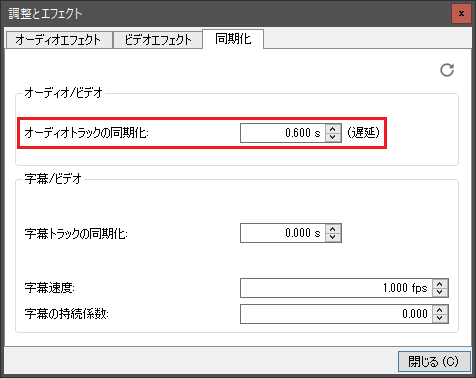The width and height of the screenshot is (476, 378).
Task: Select the 同期化 tab
Action: [x=233, y=39]
